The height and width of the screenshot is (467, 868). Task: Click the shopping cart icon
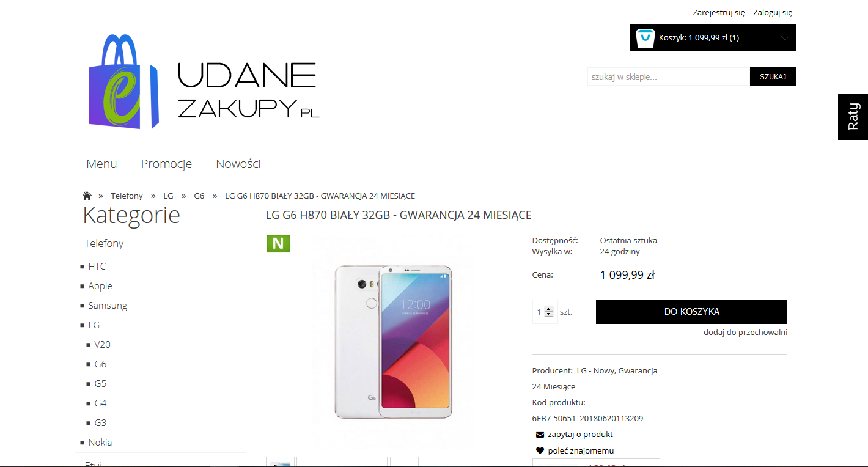pos(645,38)
